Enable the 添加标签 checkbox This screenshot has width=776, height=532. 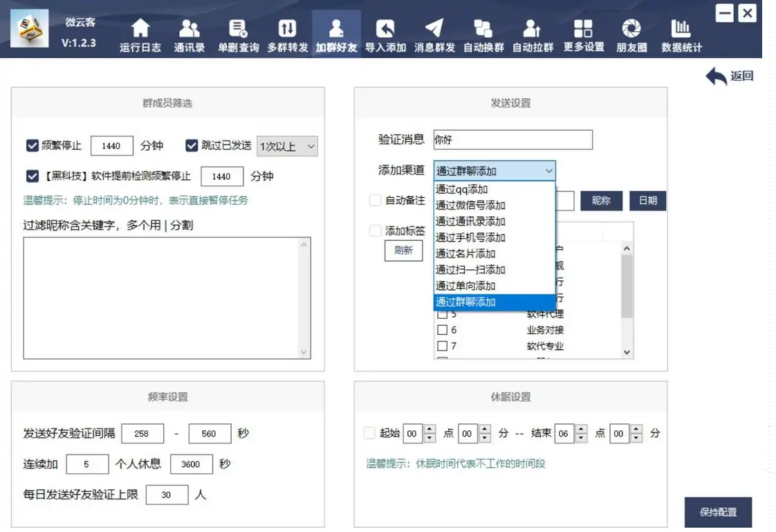375,230
